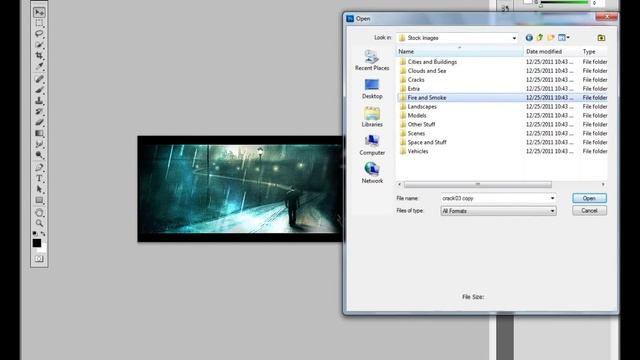Viewport: 640px width, 360px height.
Task: Select the History Brush tool
Action: [39, 111]
